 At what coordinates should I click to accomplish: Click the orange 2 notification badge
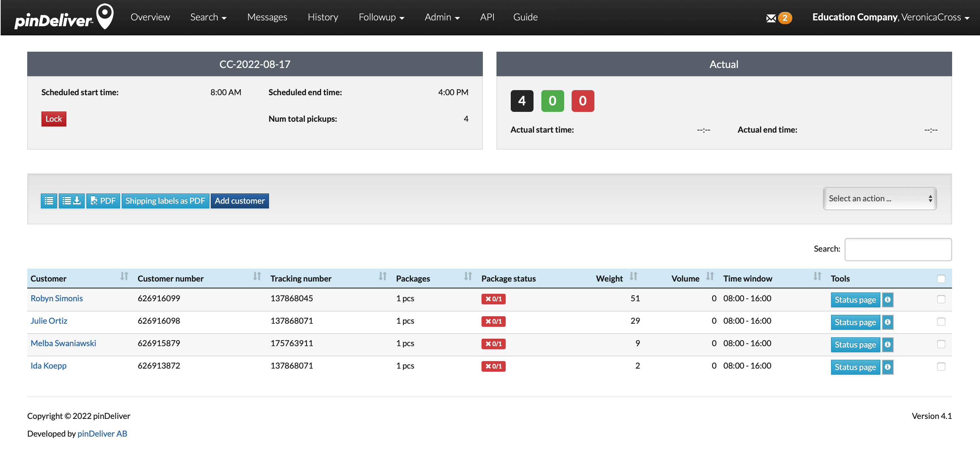click(x=784, y=18)
